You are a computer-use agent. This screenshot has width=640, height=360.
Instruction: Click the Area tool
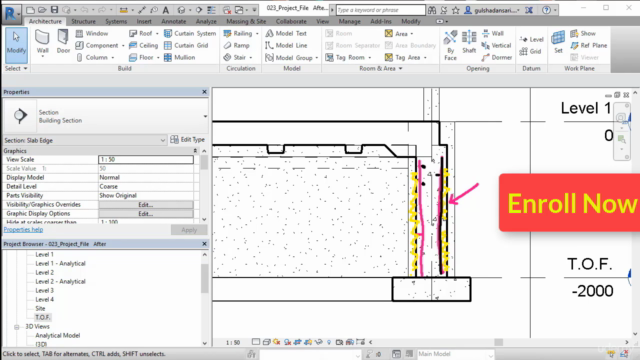click(x=396, y=33)
